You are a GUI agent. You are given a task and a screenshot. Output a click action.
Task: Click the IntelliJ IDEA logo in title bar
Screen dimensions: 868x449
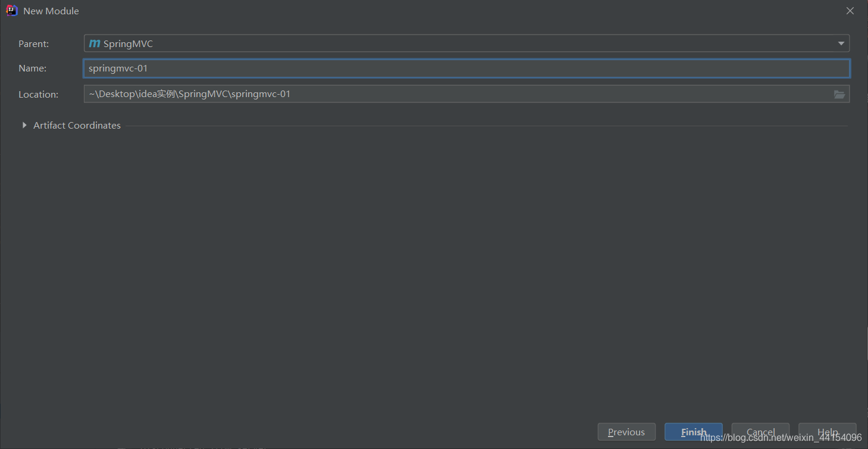tap(11, 11)
